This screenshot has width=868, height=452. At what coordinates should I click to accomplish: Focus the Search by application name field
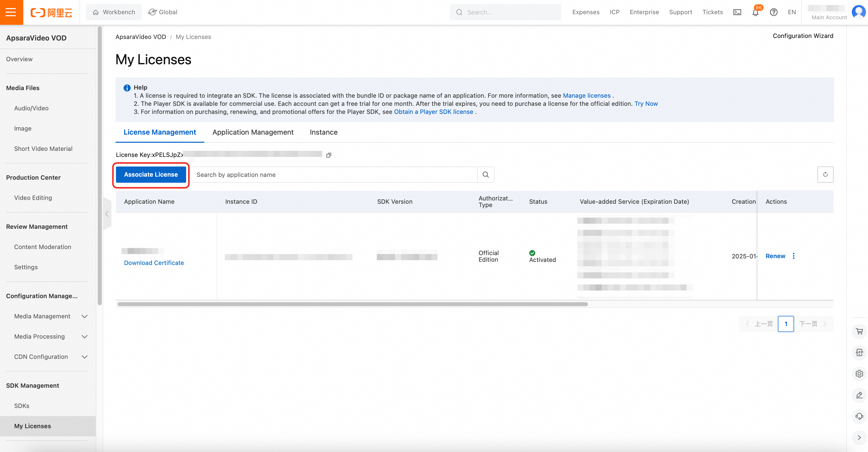click(x=334, y=174)
